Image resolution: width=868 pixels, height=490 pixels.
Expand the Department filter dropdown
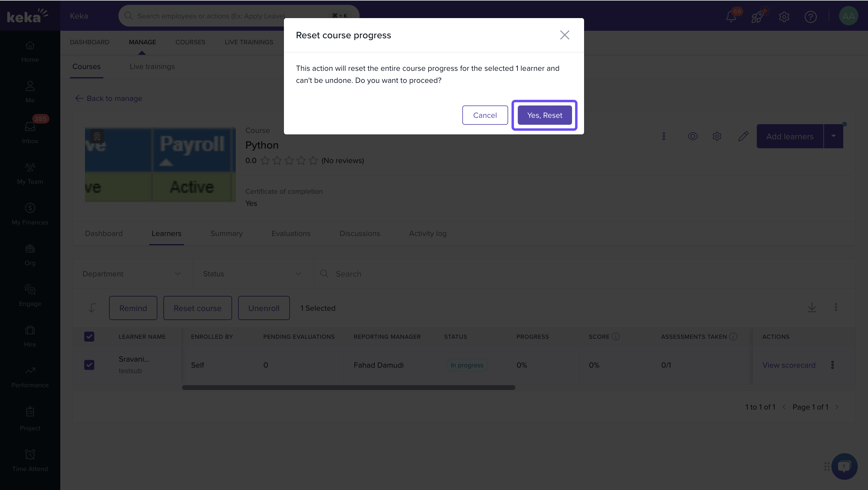(x=132, y=274)
